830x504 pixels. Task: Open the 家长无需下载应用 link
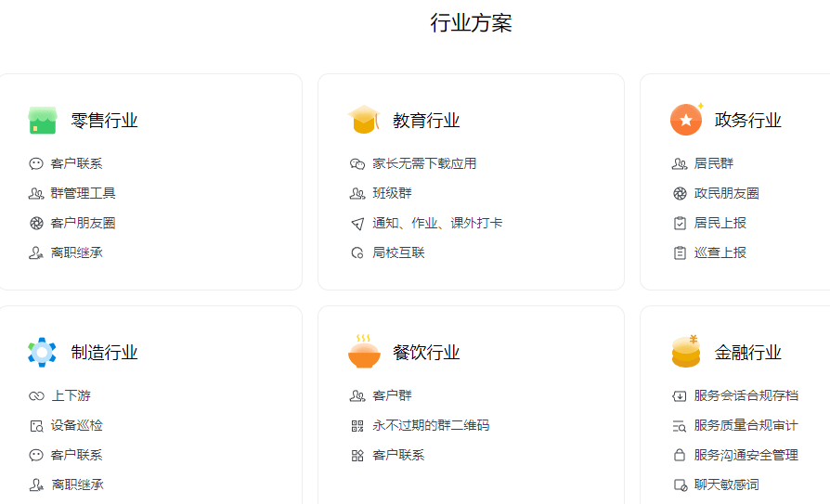click(424, 163)
